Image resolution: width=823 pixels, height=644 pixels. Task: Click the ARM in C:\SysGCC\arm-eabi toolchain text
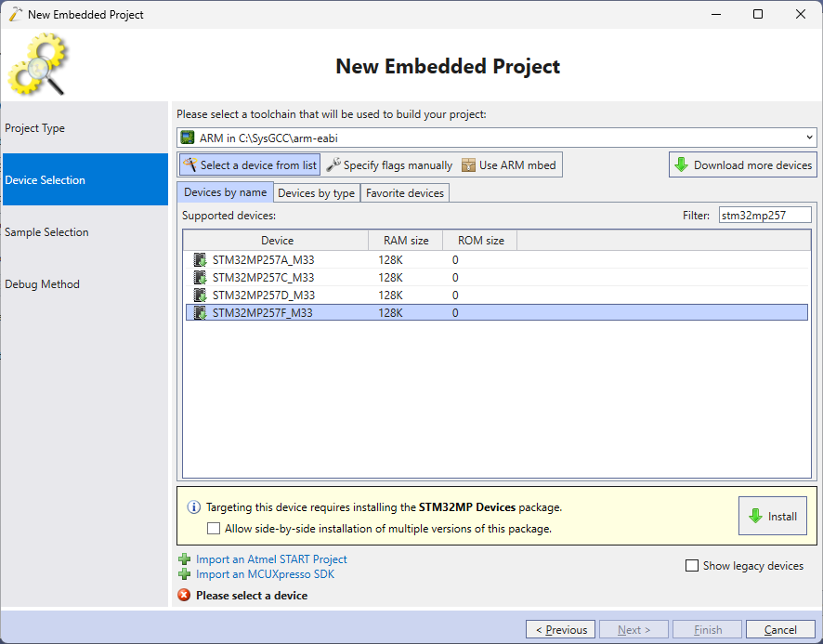pyautogui.click(x=268, y=138)
